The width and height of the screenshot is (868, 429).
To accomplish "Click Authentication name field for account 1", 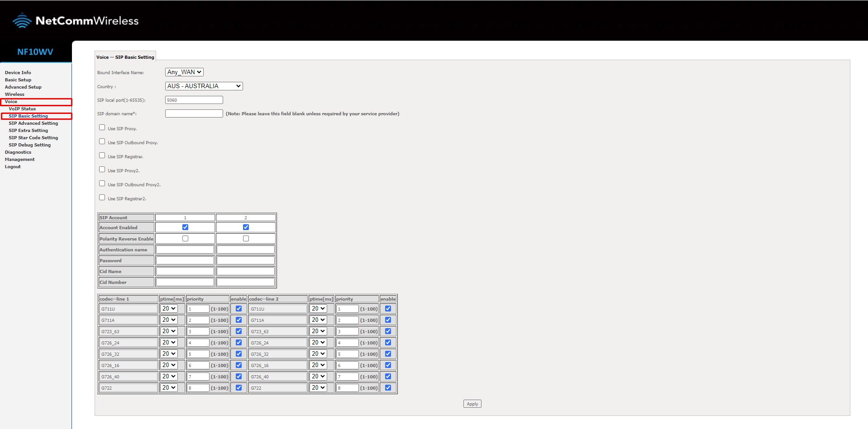I will click(x=185, y=250).
